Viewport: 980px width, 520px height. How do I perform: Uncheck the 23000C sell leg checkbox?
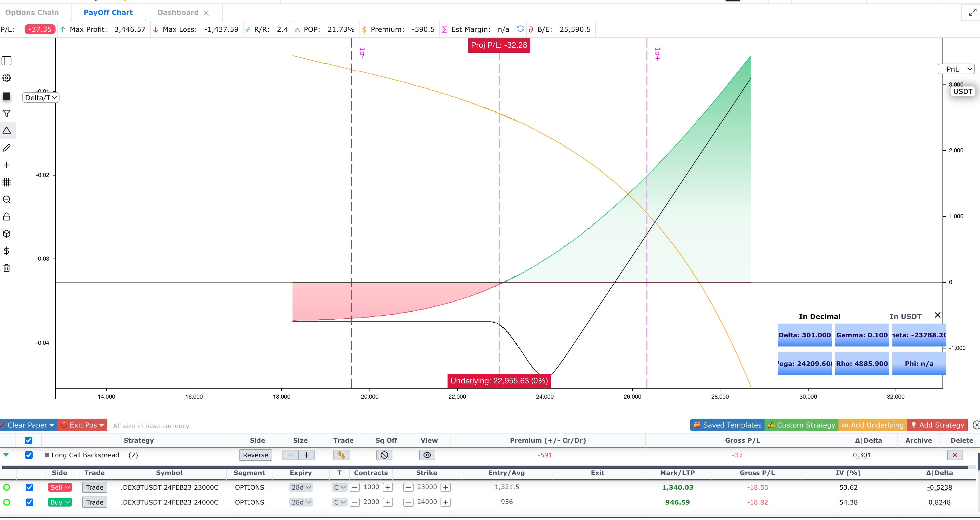tap(29, 487)
